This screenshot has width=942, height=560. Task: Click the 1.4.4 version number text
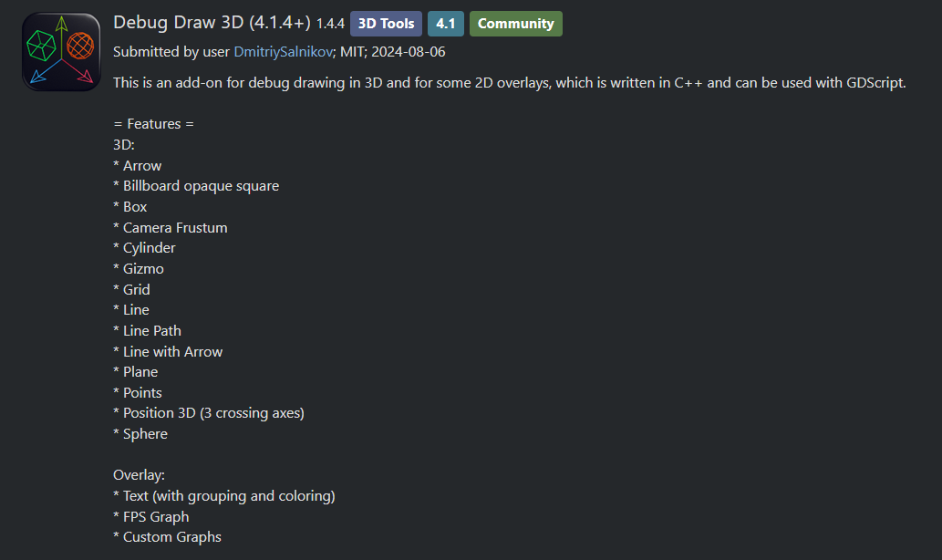tap(330, 25)
